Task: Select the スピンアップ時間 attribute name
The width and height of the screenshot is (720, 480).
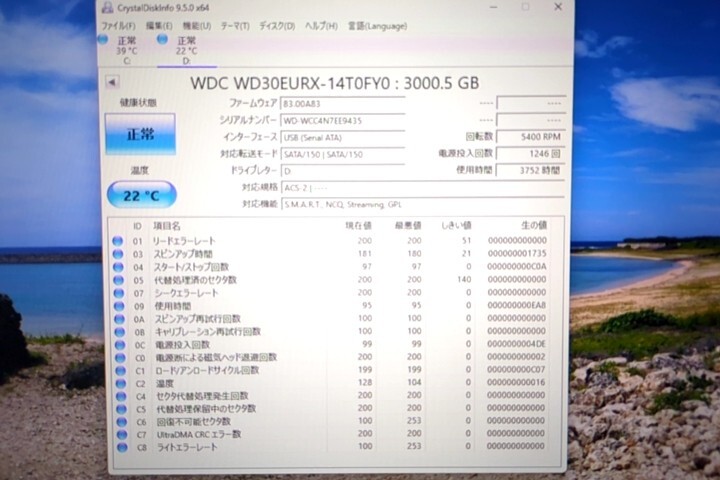Action: pos(183,254)
